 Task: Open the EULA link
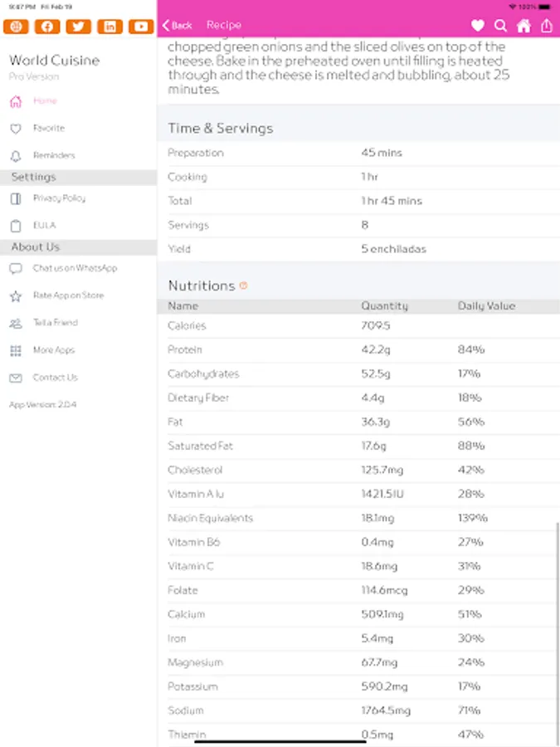coord(44,225)
